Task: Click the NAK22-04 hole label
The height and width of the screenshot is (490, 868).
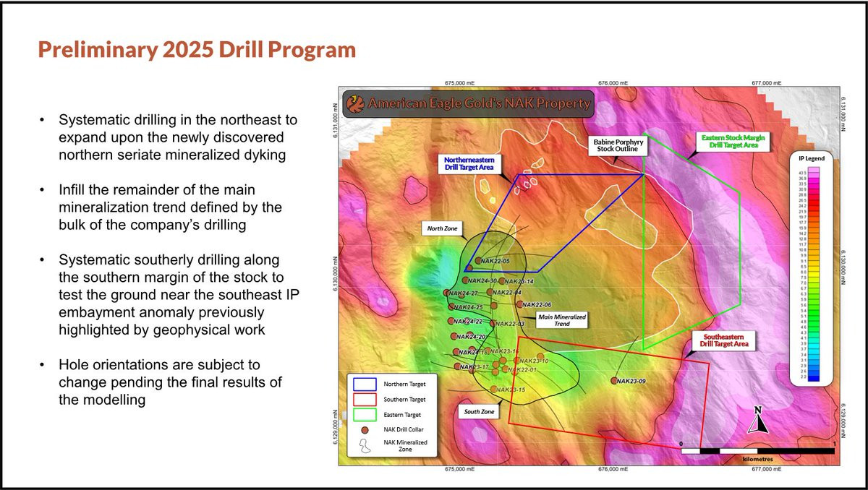Action: tap(509, 293)
